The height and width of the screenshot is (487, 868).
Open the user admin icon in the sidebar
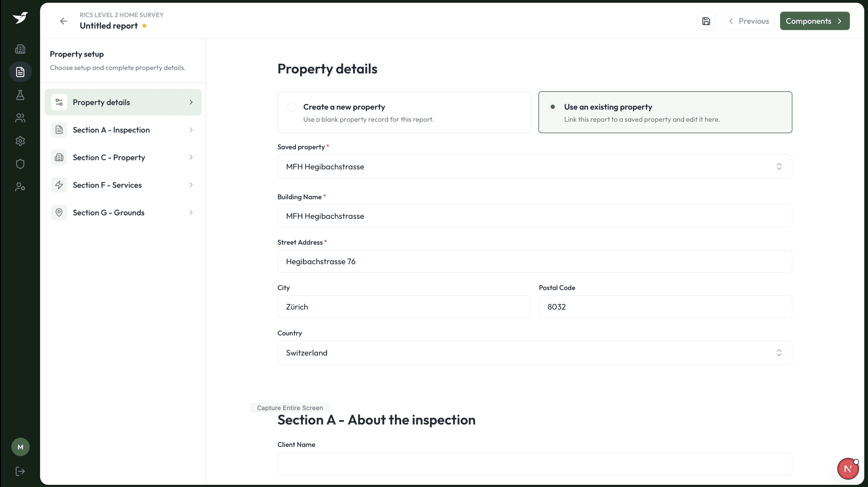20,187
